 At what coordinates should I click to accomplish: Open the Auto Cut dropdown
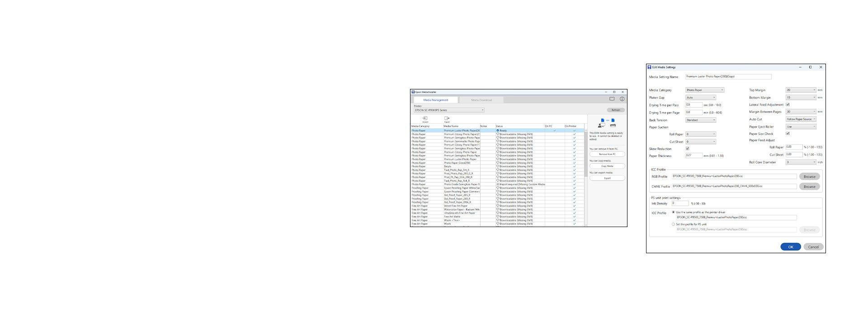(x=801, y=119)
